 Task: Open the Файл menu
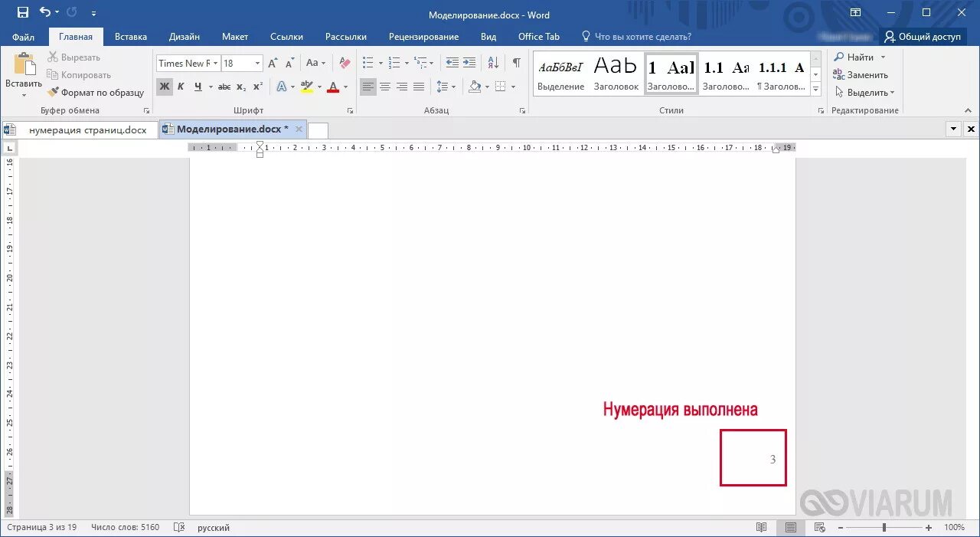[x=24, y=37]
